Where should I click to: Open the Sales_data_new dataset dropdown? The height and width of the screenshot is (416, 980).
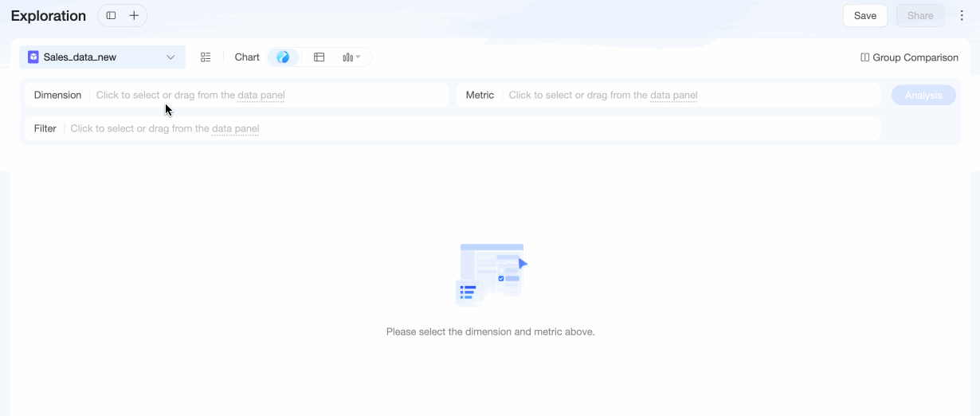tap(102, 57)
